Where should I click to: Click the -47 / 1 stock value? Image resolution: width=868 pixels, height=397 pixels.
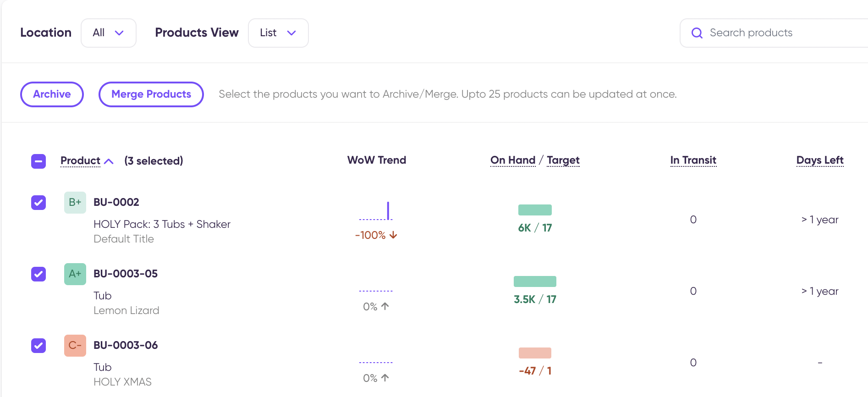[535, 371]
